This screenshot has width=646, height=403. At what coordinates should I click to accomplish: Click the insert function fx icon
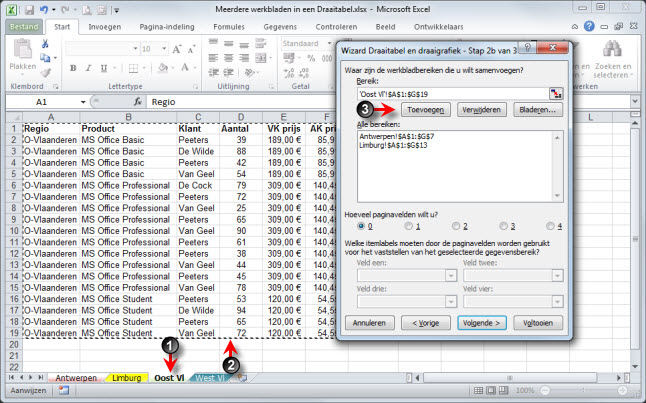[138, 101]
